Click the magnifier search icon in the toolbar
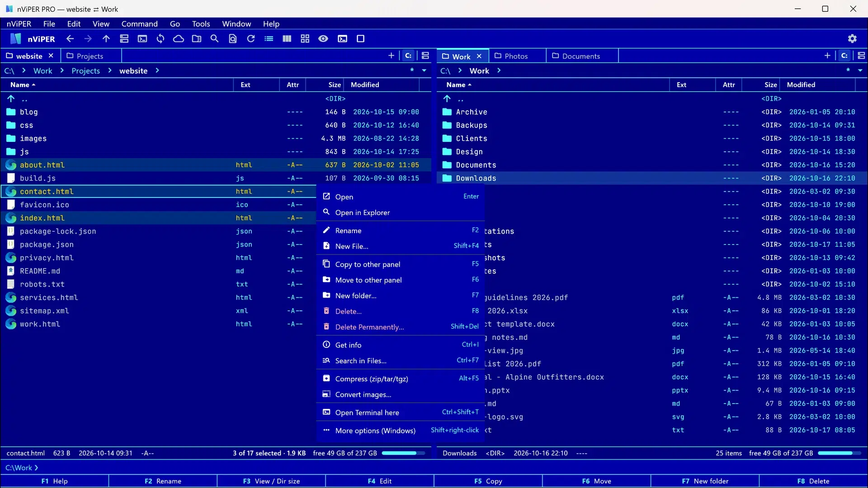The image size is (868, 488). 215,39
